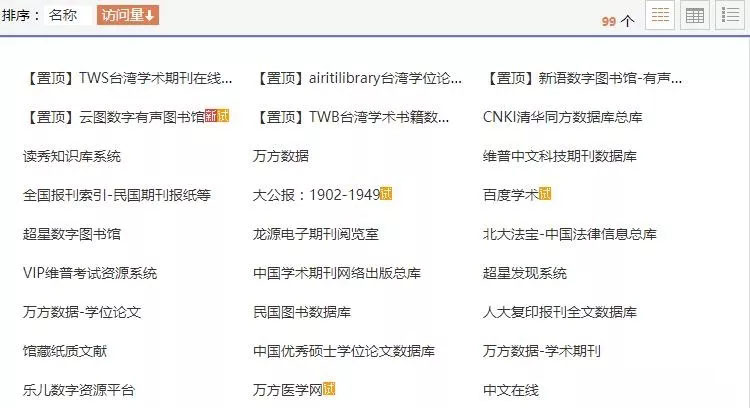The image size is (750, 408).
Task: Click the pinned 云图数字有声图书馆 entry
Action: 118,117
